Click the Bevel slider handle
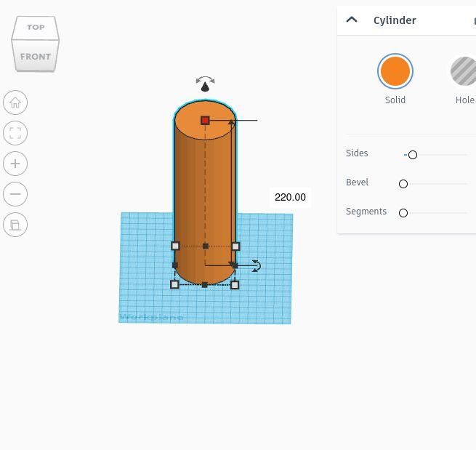This screenshot has height=450, width=476. click(x=403, y=184)
